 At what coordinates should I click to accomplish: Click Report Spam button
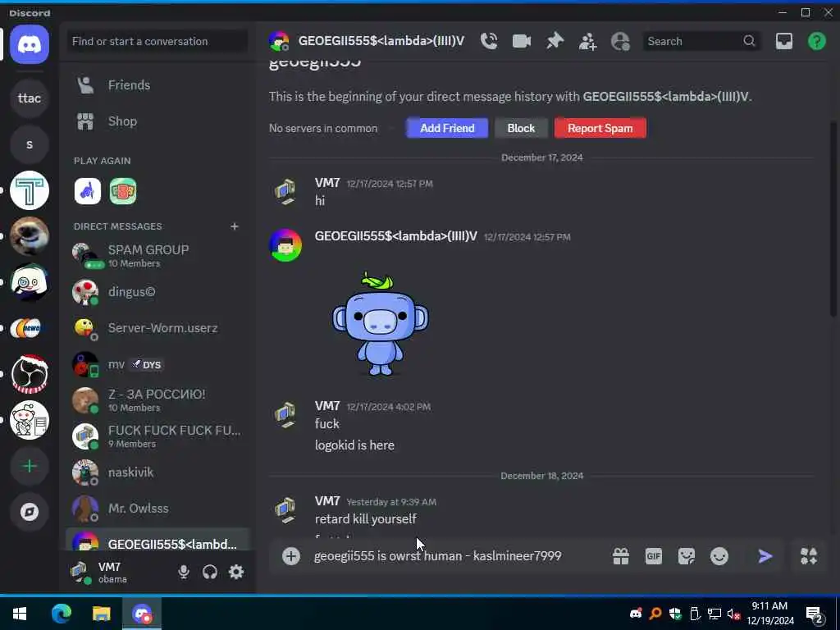[x=600, y=129]
